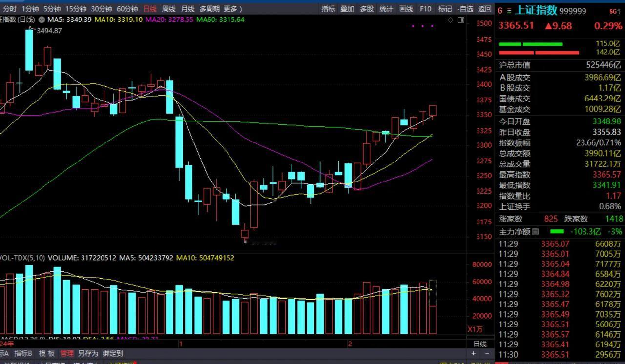Click the green 主力净额 bar

(x=557, y=232)
